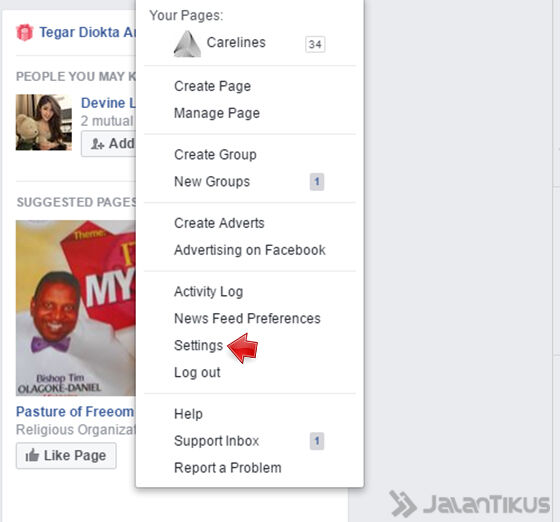Open Advertising on Facebook link
The height and width of the screenshot is (522, 560).
pyautogui.click(x=250, y=250)
